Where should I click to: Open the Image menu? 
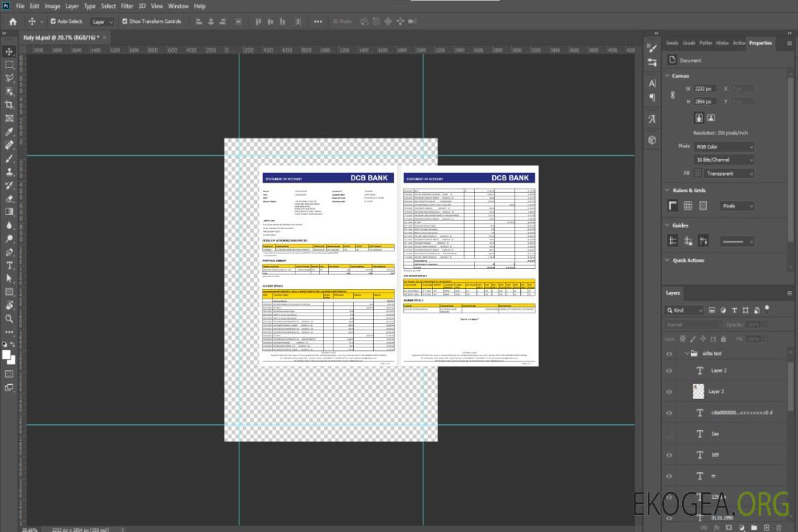click(x=52, y=6)
